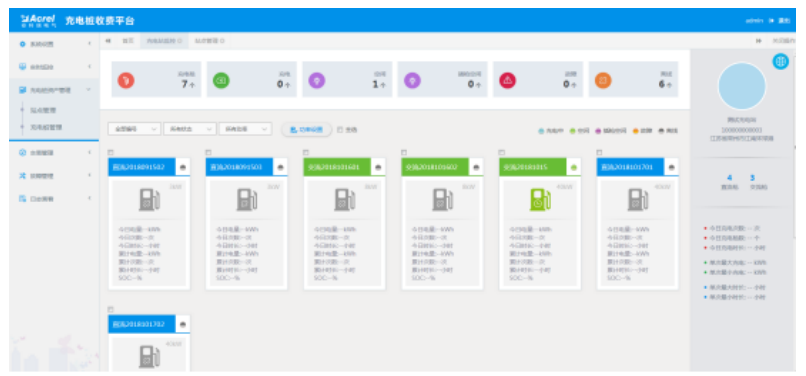Click the orange offline status icon
This screenshot has width=806, height=376.
click(603, 80)
